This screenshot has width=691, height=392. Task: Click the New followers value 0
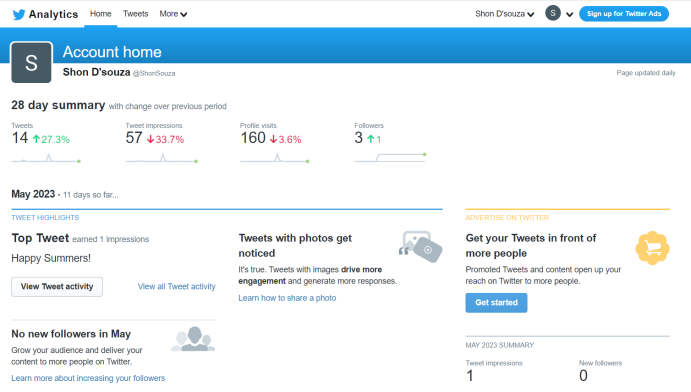click(x=583, y=376)
